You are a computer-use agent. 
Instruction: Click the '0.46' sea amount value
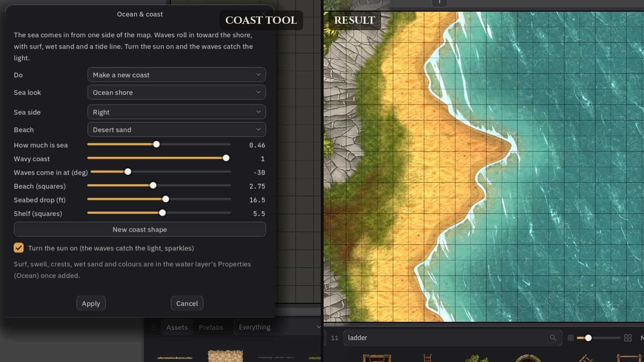pos(257,145)
